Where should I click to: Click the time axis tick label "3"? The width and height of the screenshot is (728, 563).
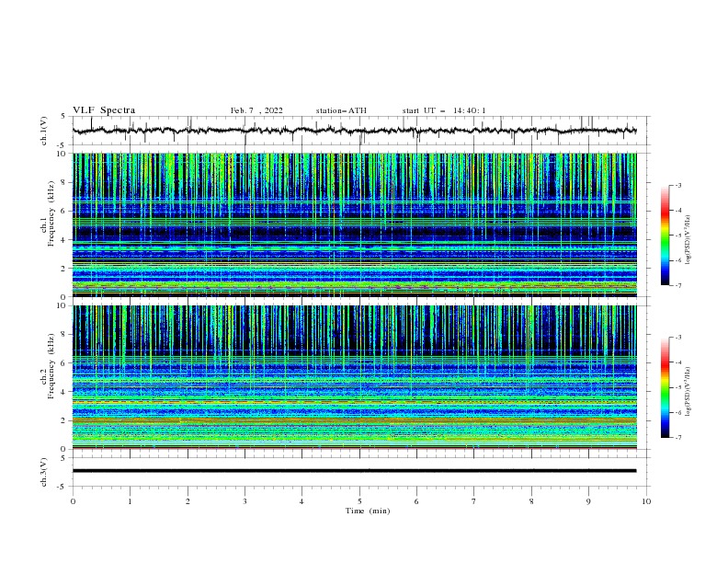[245, 501]
